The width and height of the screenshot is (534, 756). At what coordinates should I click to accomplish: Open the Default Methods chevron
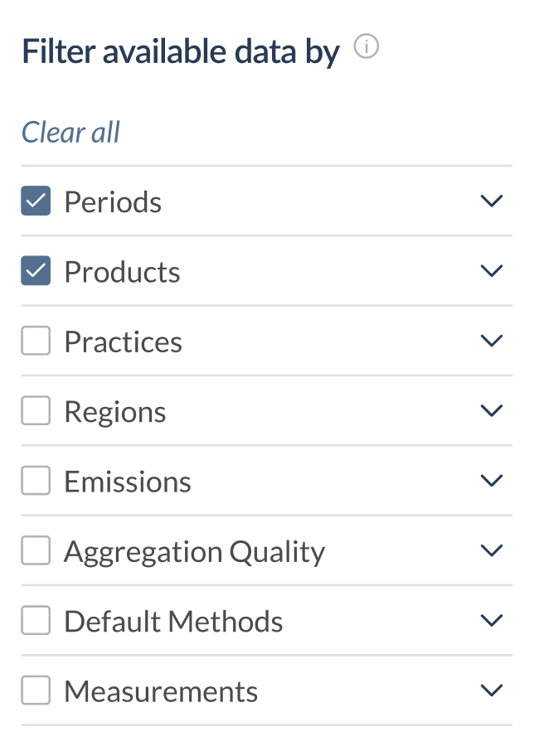492,621
